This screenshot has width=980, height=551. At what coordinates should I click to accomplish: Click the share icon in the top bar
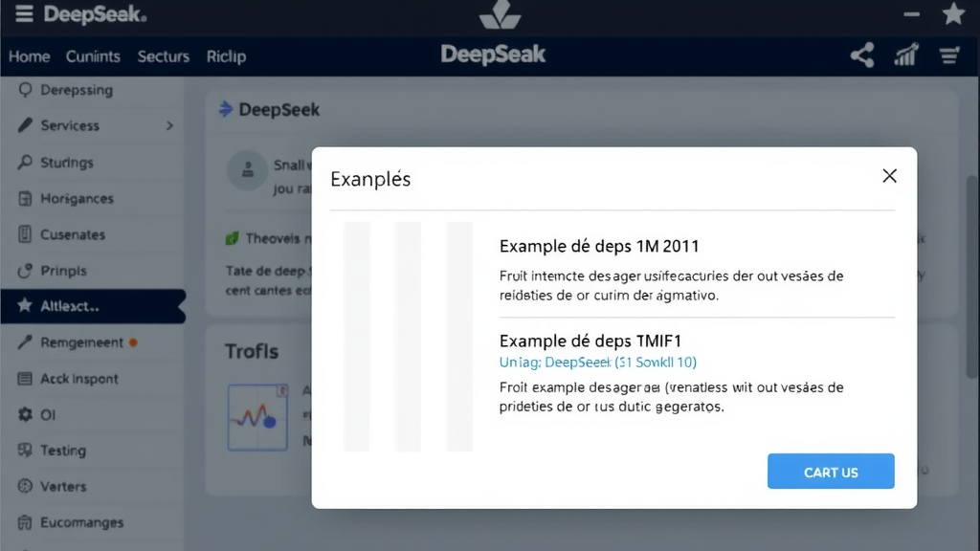(861, 55)
